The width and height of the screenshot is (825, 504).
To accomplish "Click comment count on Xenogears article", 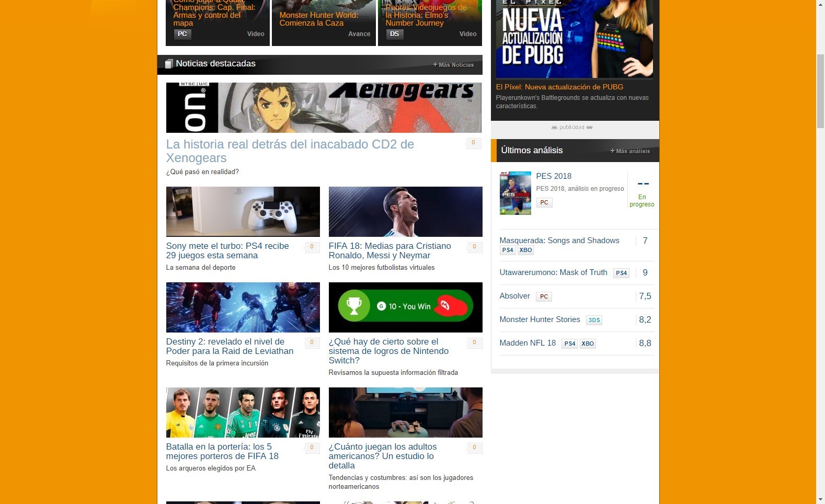I will coord(474,143).
